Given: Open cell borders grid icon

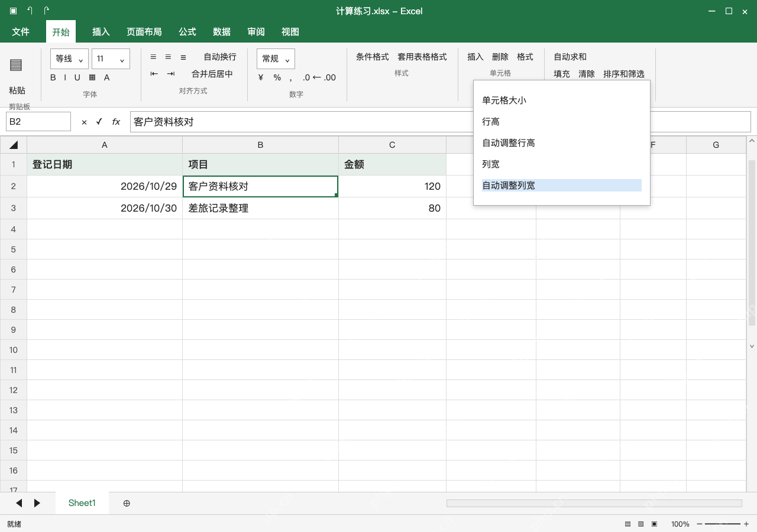Looking at the screenshot, I should click(x=92, y=77).
